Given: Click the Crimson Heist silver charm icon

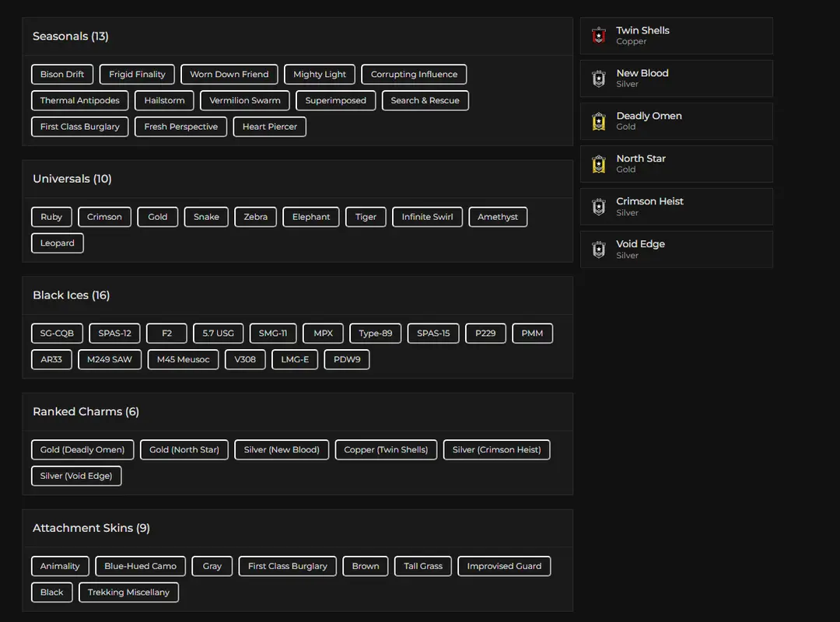Looking at the screenshot, I should pyautogui.click(x=598, y=207).
